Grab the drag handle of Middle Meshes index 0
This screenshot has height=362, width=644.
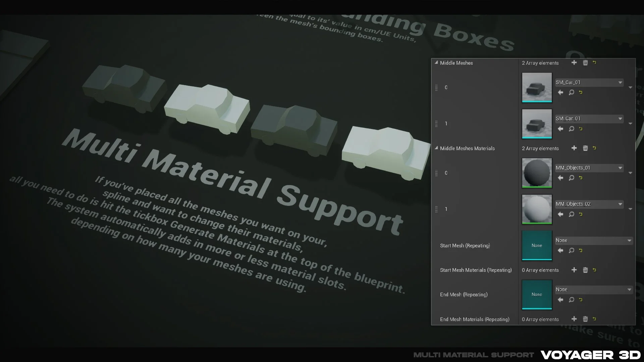tap(436, 87)
